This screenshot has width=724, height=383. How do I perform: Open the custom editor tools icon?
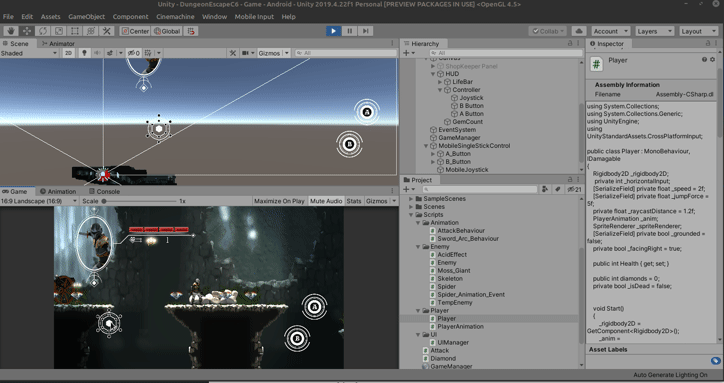click(x=107, y=31)
